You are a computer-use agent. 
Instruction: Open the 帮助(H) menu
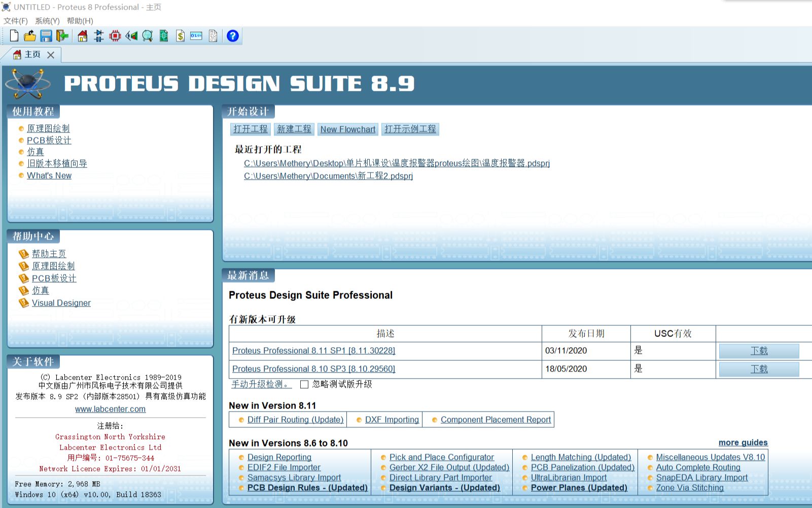pyautogui.click(x=80, y=21)
